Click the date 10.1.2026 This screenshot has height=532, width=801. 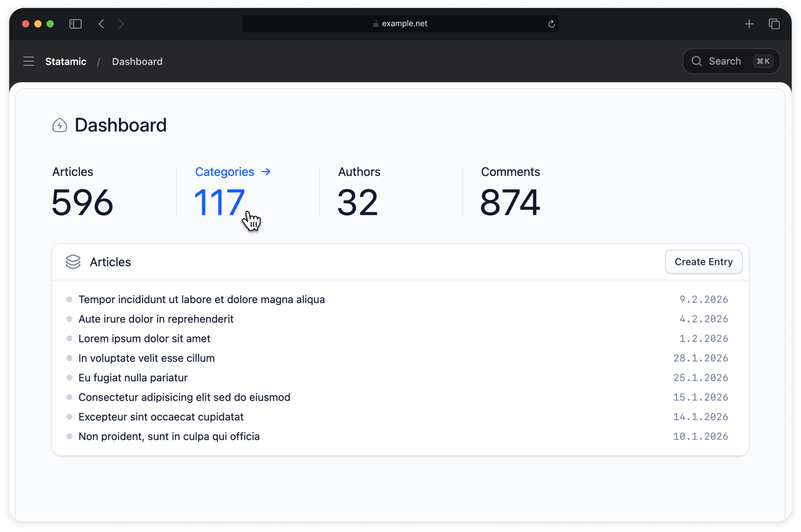[701, 436]
